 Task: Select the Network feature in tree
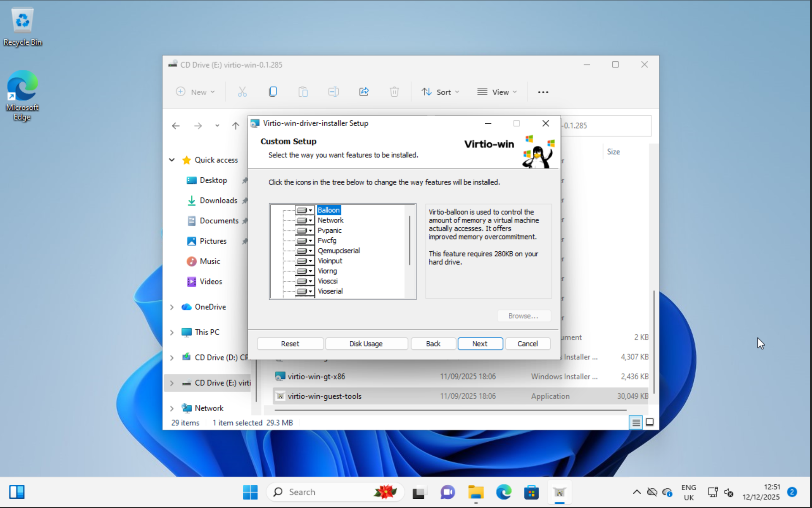click(331, 220)
